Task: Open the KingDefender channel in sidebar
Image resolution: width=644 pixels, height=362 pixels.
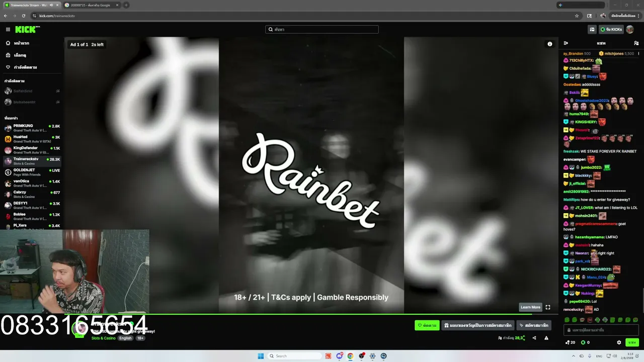Action: point(32,150)
